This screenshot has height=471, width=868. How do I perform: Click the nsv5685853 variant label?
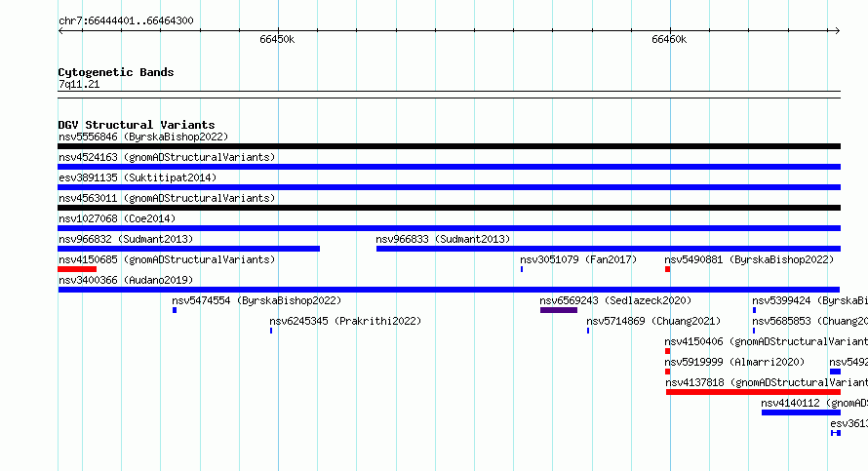coord(809,321)
